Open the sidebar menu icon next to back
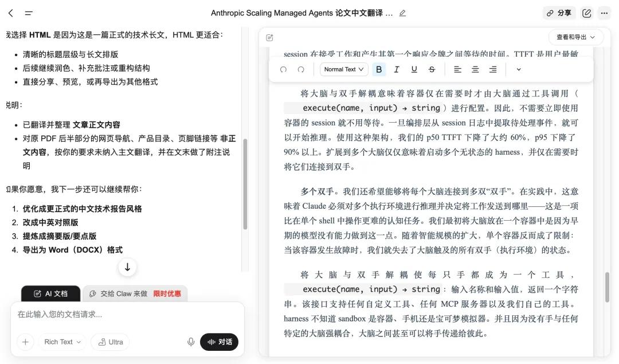Image resolution: width=619 pixels, height=364 pixels. [29, 13]
